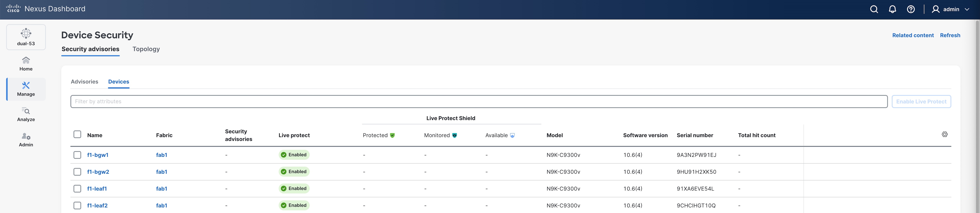Click the Enable Live Protect button
Image resolution: width=980 pixels, height=213 pixels.
point(921,102)
